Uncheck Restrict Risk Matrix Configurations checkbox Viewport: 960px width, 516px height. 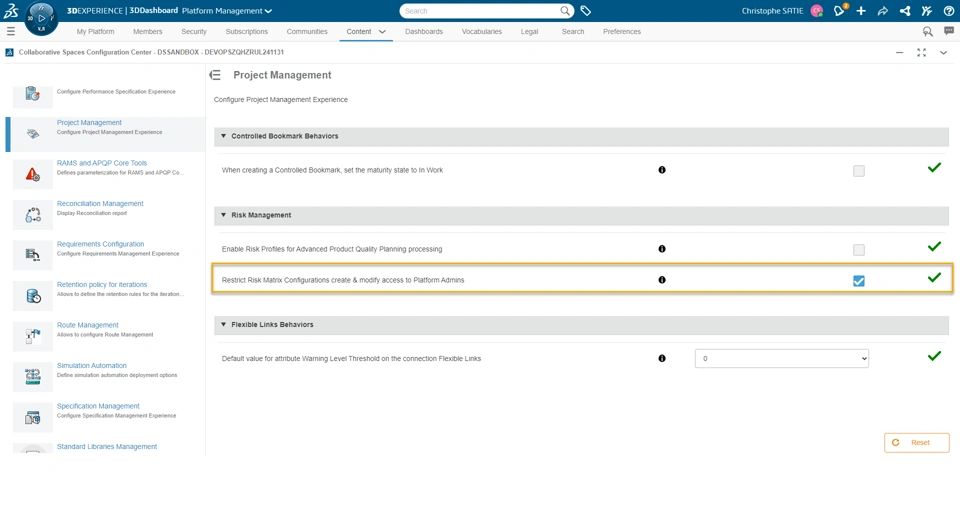click(859, 281)
